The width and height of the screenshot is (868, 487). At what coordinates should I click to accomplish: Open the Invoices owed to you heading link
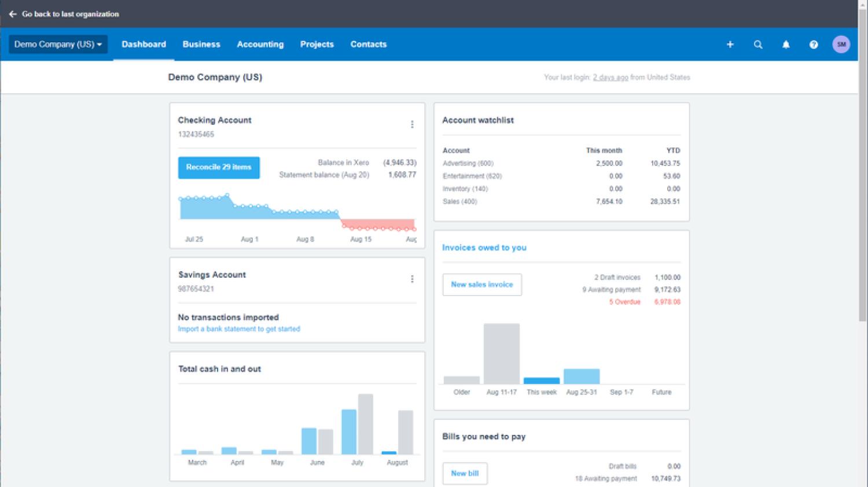point(484,248)
